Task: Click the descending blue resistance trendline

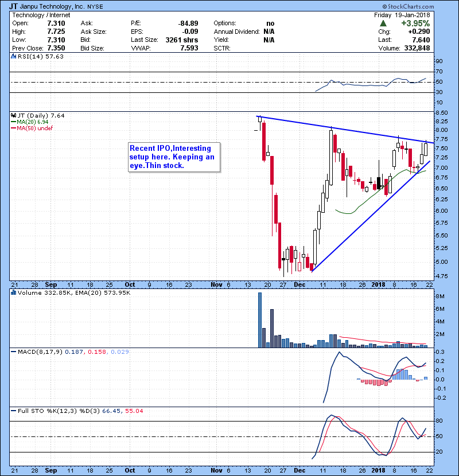Action: [345, 129]
